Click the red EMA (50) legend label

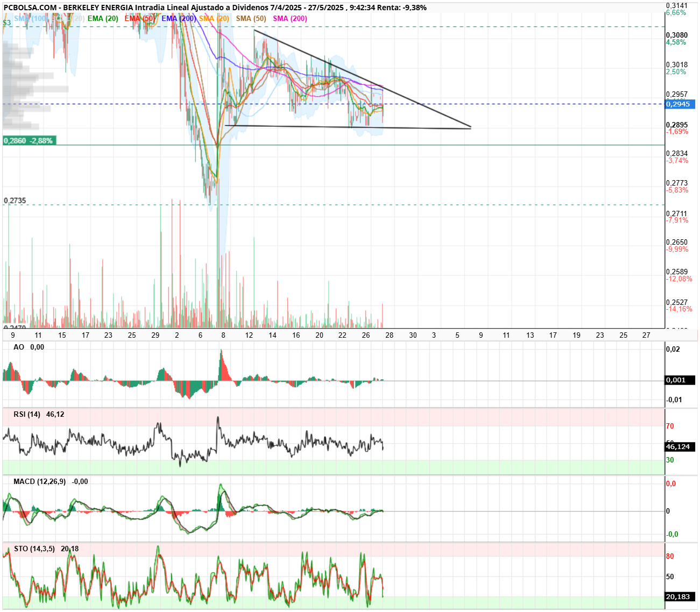pyautogui.click(x=139, y=18)
